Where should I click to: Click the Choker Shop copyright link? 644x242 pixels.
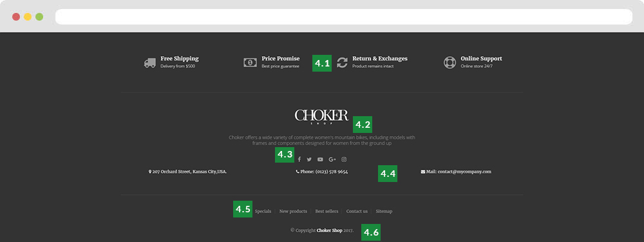pyautogui.click(x=329, y=230)
